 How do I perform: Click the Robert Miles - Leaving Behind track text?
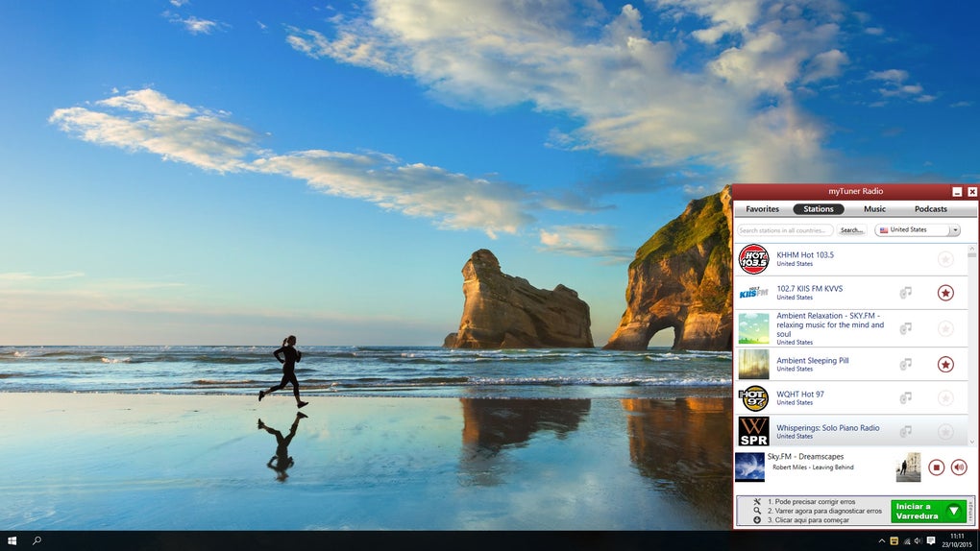pyautogui.click(x=813, y=467)
